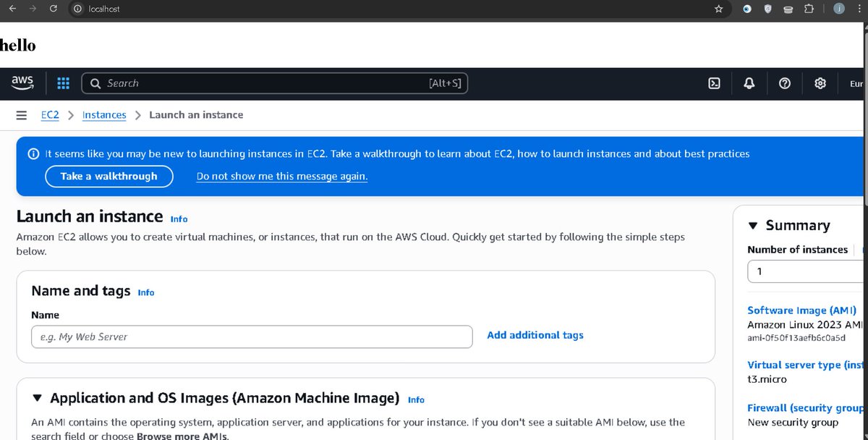Open the AWS services grid menu
The height and width of the screenshot is (440, 868).
coord(63,83)
